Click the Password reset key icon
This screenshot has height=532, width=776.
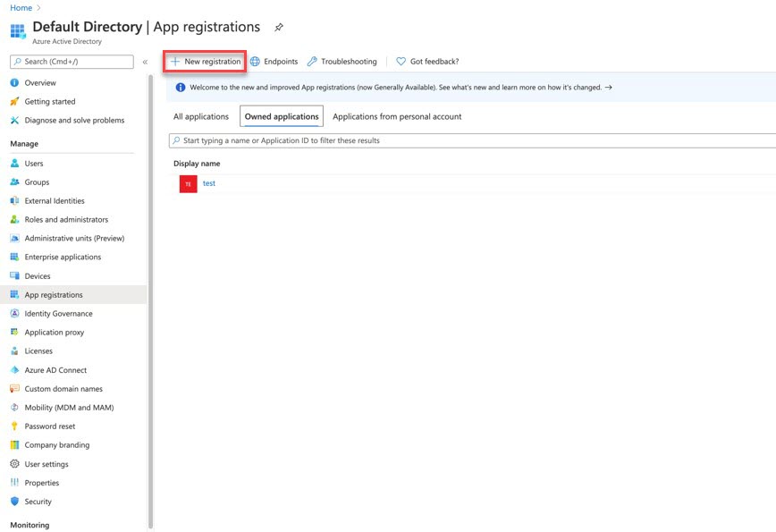pyautogui.click(x=15, y=426)
